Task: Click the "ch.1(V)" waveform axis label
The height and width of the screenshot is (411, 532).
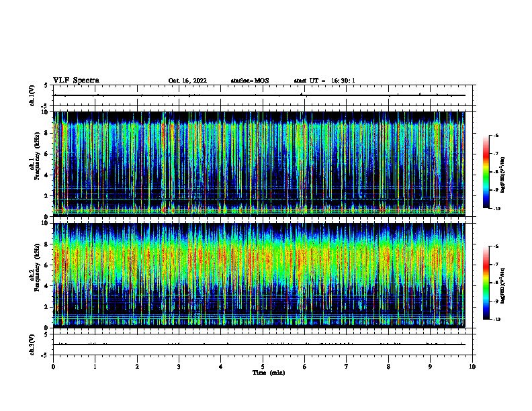Action: click(32, 95)
